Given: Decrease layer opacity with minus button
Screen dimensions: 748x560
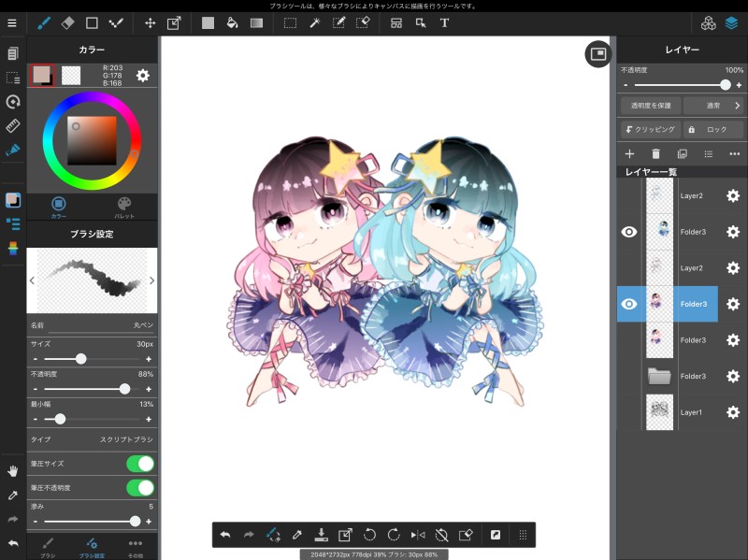Looking at the screenshot, I should point(626,85).
